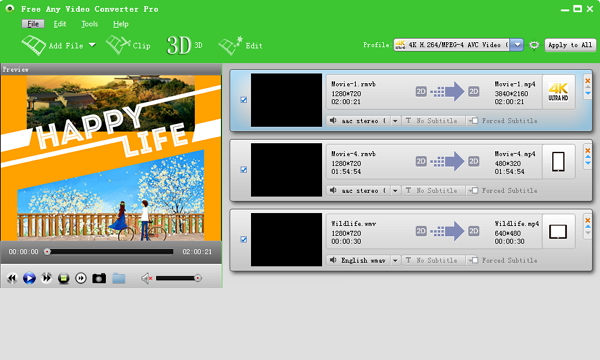Click the fast forward button
The width and height of the screenshot is (600, 360).
pyautogui.click(x=46, y=278)
